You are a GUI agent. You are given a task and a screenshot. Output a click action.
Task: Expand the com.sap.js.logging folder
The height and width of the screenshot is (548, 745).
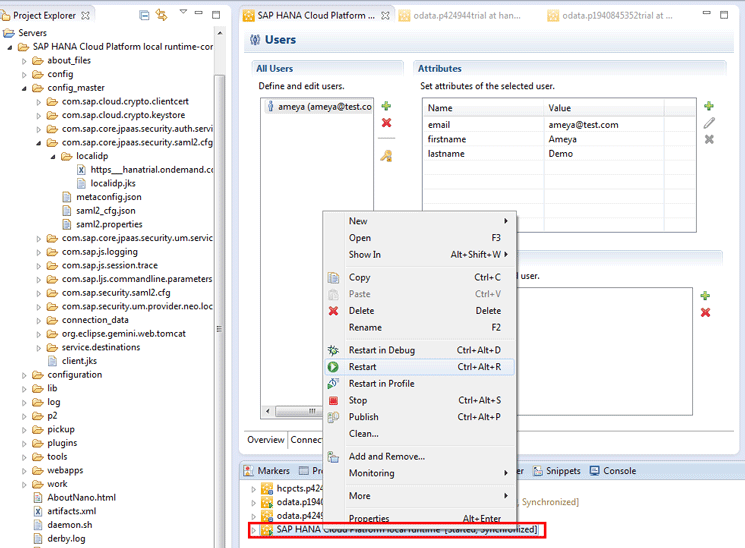[39, 252]
